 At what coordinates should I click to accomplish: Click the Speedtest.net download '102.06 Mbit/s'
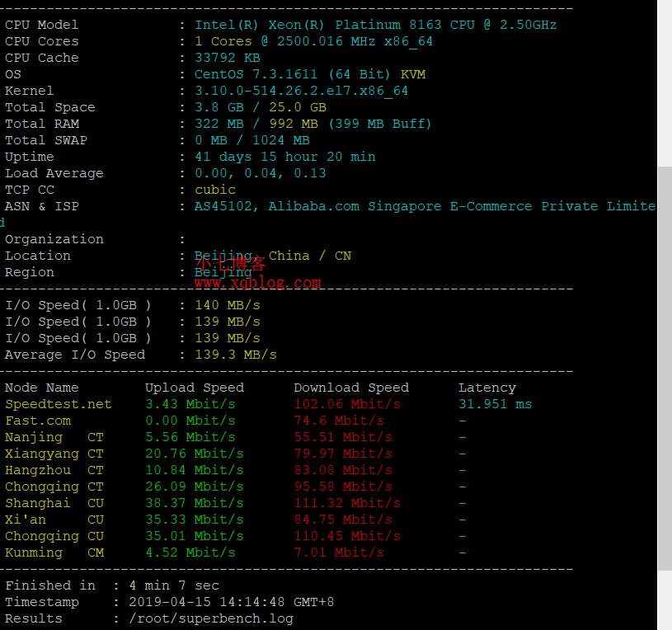(x=346, y=404)
